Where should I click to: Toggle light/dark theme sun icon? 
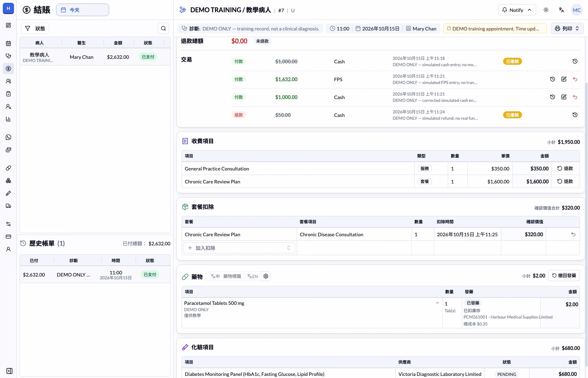[x=546, y=10]
